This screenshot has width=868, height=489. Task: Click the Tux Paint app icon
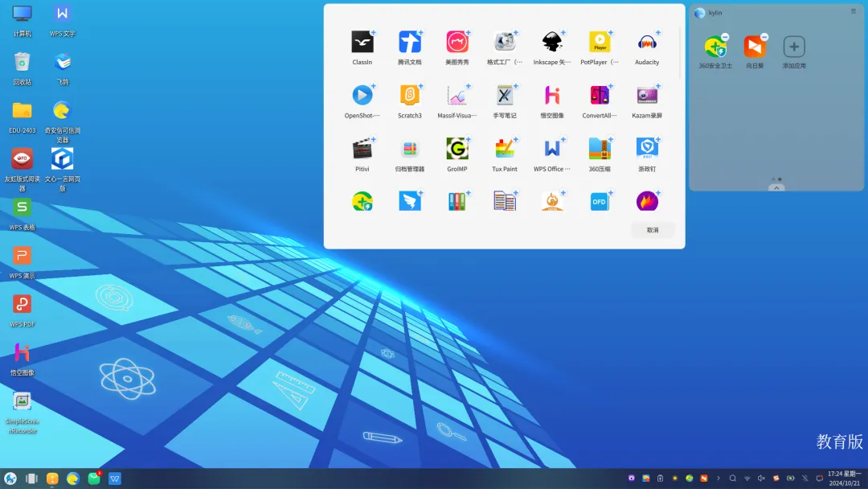click(504, 149)
